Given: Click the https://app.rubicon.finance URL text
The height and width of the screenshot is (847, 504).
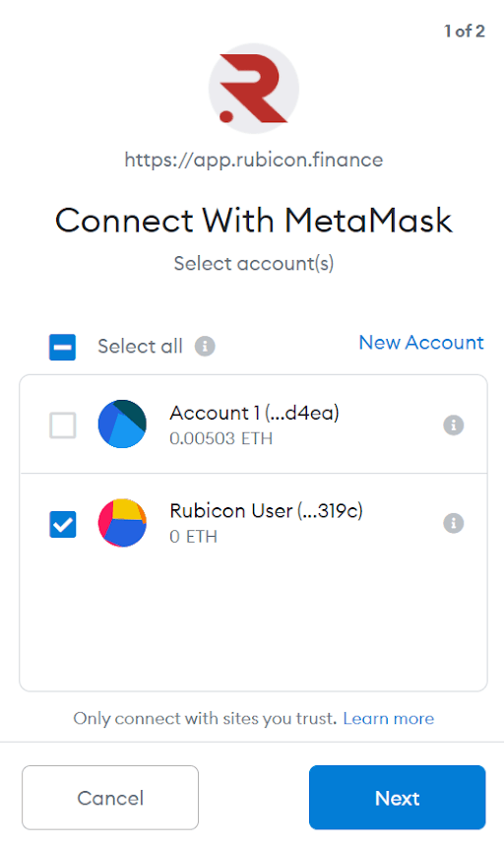Looking at the screenshot, I should coord(254,160).
